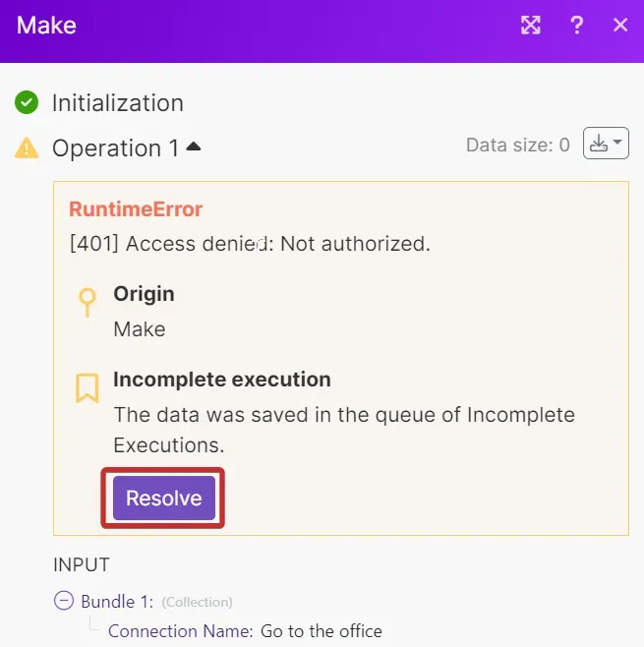Click the green Initialization checkmark icon
The image size is (644, 647).
click(x=27, y=102)
